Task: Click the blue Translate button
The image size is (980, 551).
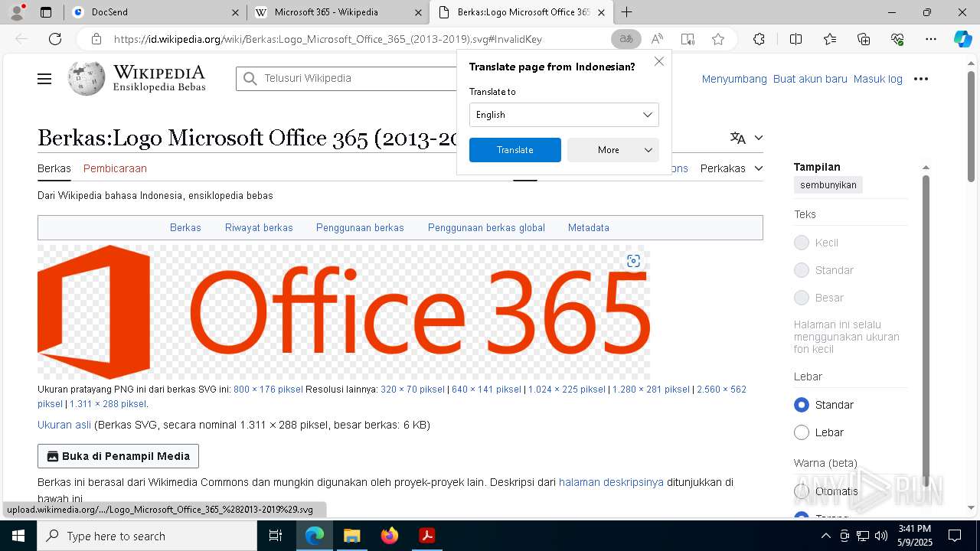Action: coord(515,150)
